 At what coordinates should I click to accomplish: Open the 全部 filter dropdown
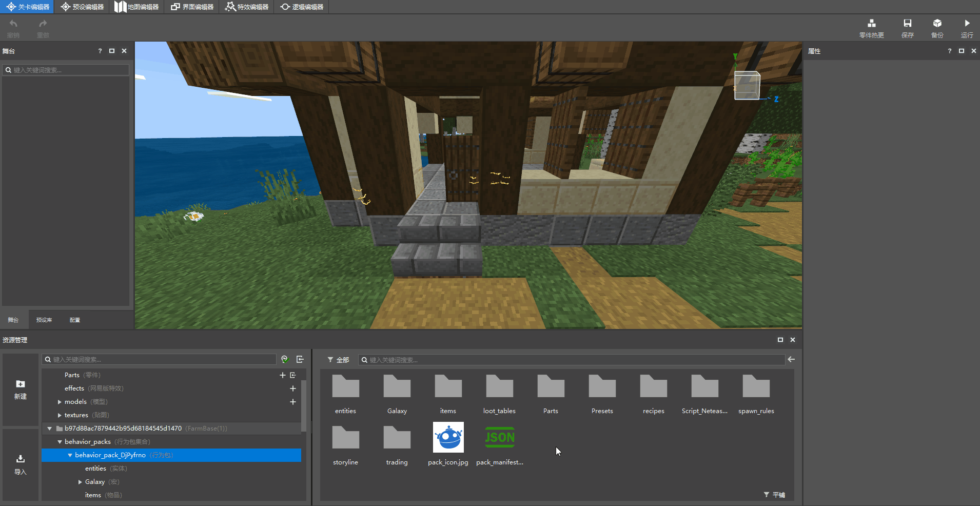pos(338,360)
